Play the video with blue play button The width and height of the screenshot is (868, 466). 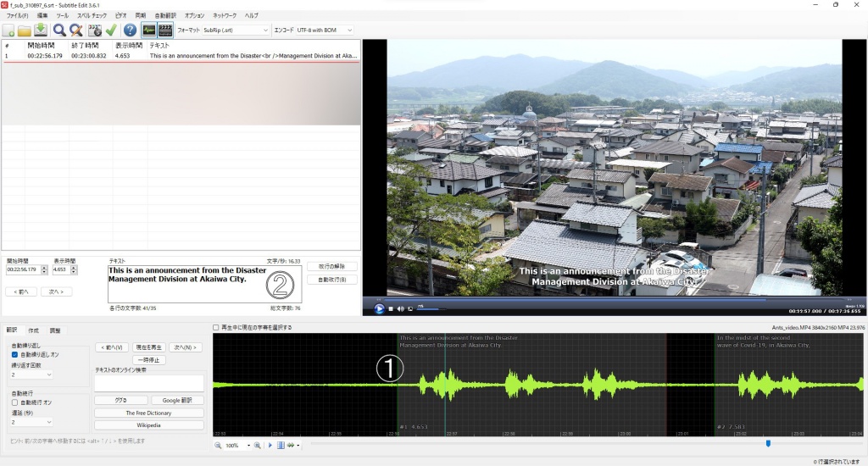click(379, 308)
